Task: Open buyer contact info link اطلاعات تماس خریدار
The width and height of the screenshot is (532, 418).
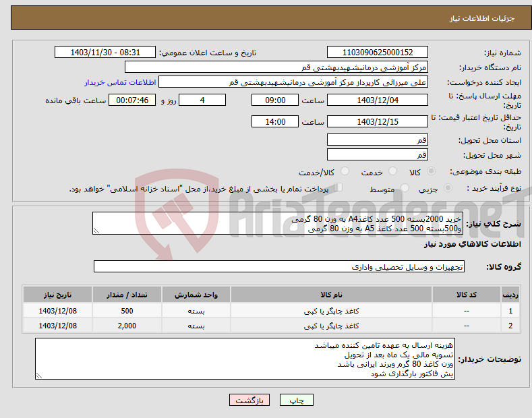Action: 120,82
